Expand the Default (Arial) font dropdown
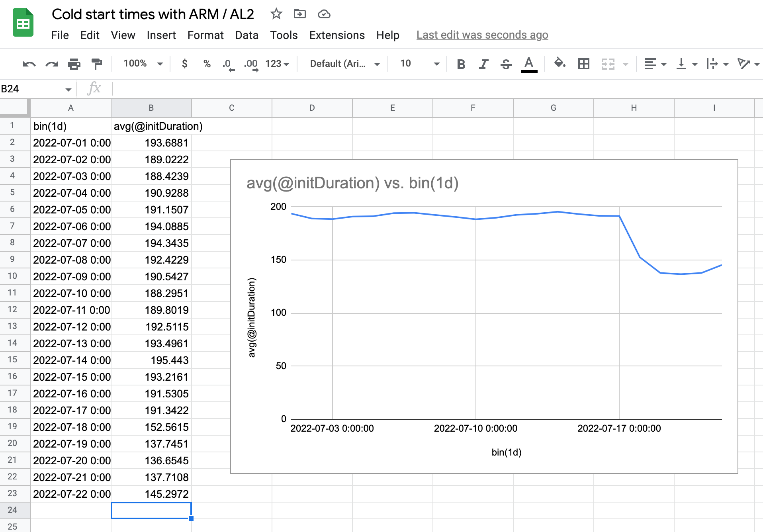 coord(344,64)
